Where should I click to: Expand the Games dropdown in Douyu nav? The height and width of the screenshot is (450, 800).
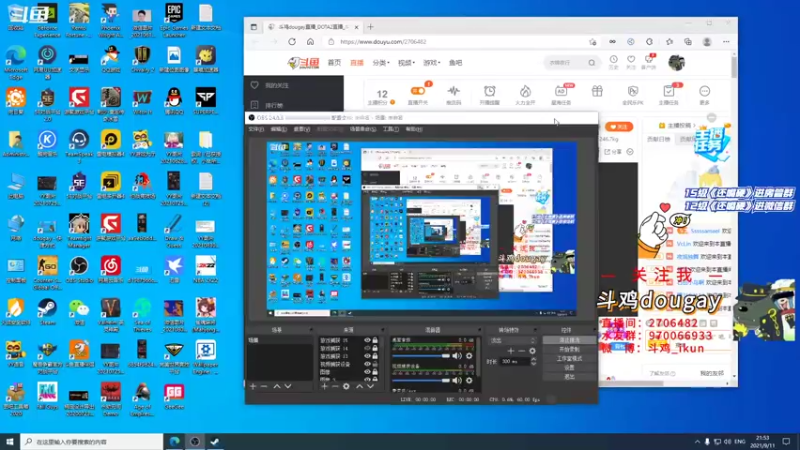click(432, 63)
